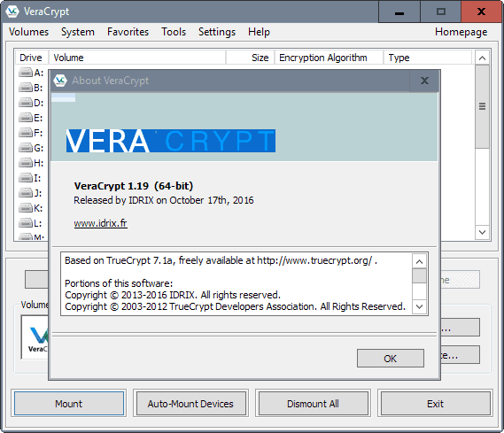Click license text scrollbar down arrow
The width and height of the screenshot is (504, 433).
coord(419,306)
